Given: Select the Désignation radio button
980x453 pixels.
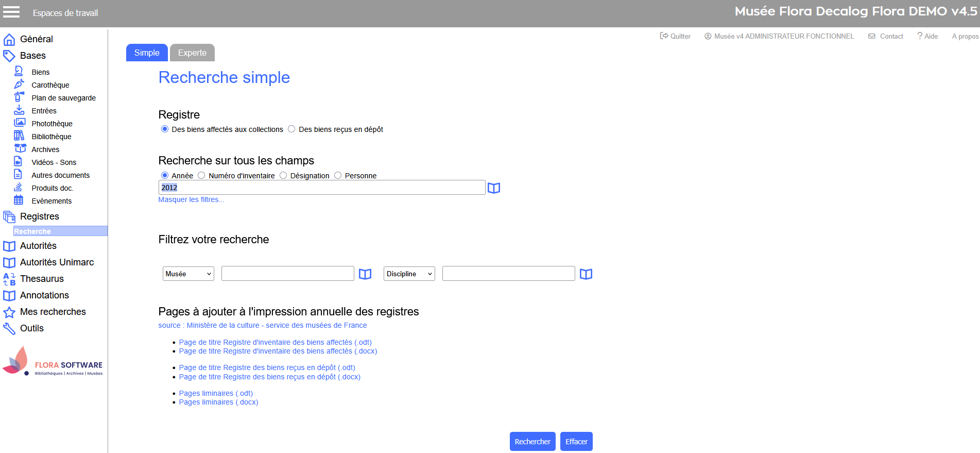Looking at the screenshot, I should 283,176.
